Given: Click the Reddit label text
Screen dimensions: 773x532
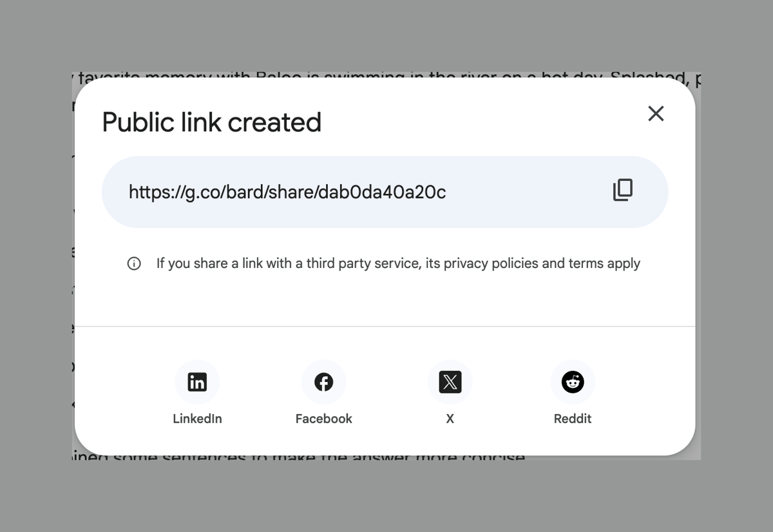Looking at the screenshot, I should click(573, 419).
